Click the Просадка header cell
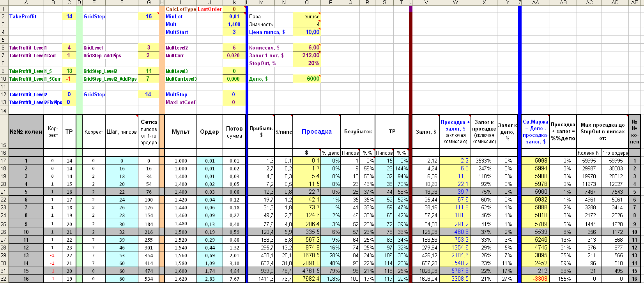This screenshot has width=644, height=283. click(x=317, y=131)
